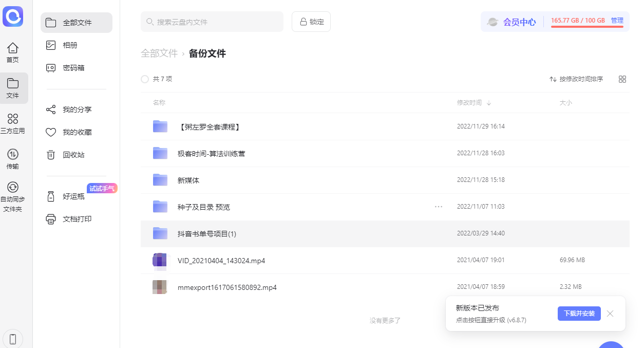Open video VID_20210404_143024.mp4
Viewport: 644px width, 348px height.
coord(221,261)
